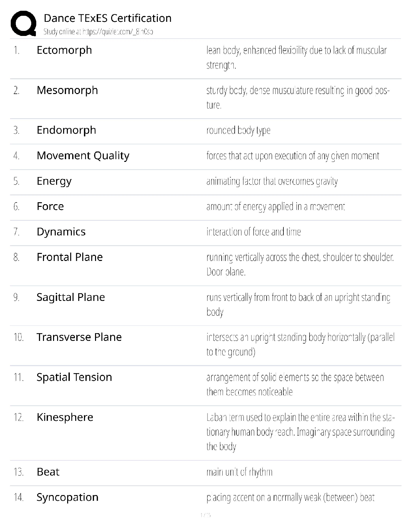Select the Sagittal Plane term
The image size is (411, 532).
click(71, 297)
